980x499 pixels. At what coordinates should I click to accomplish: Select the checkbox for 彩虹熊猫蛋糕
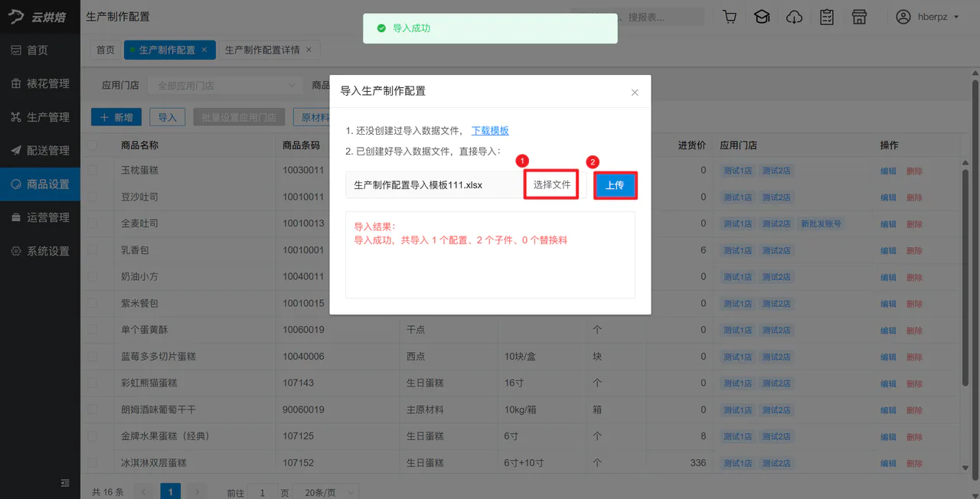(x=93, y=383)
